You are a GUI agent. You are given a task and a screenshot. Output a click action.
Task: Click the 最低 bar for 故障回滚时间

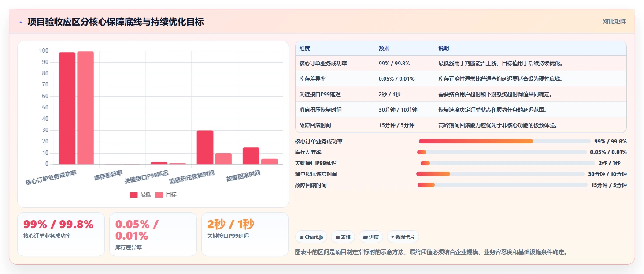click(251, 156)
